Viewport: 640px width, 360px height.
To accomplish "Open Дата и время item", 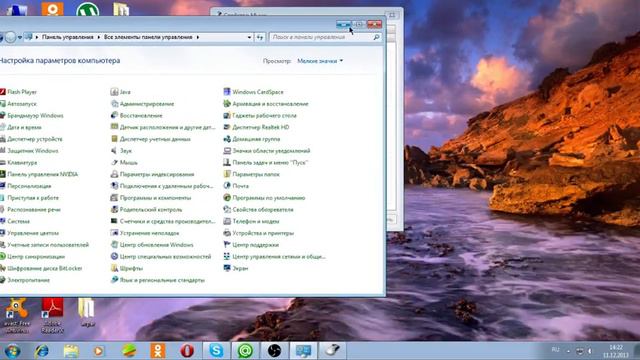I will coord(21,127).
